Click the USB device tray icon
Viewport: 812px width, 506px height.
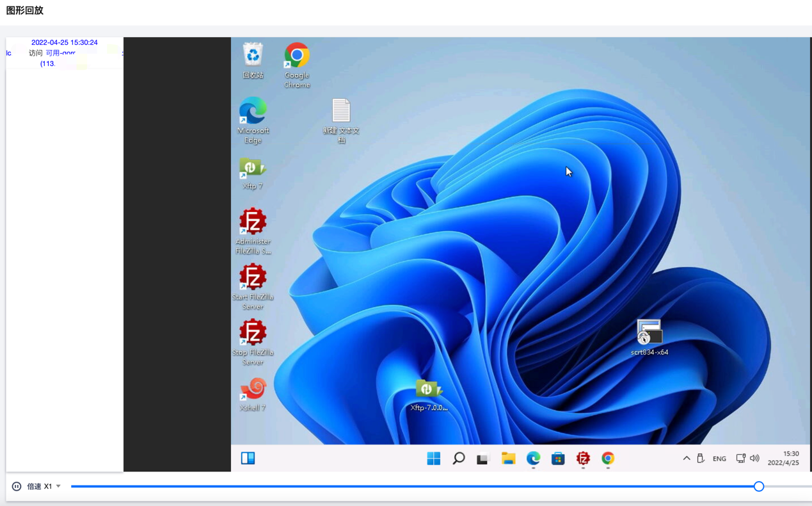click(x=701, y=459)
